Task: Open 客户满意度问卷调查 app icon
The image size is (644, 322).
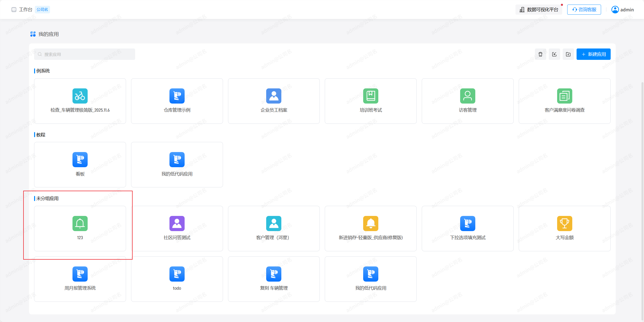Action: [564, 96]
